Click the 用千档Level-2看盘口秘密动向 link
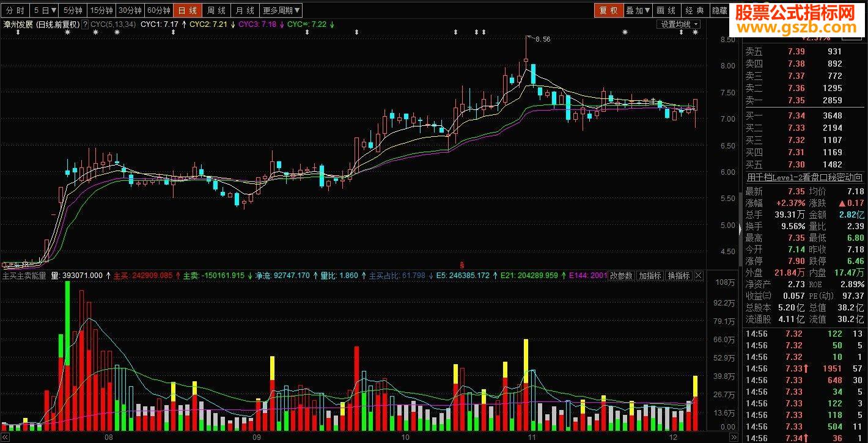 pos(804,177)
